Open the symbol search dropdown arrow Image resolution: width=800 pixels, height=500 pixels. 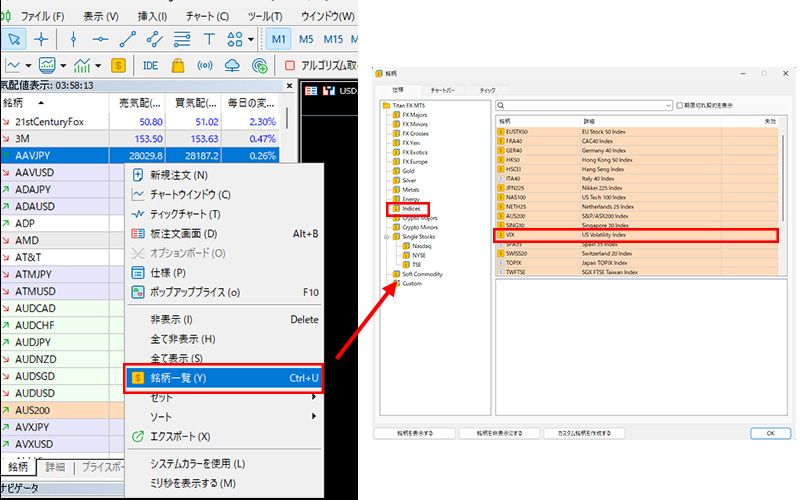pos(668,105)
